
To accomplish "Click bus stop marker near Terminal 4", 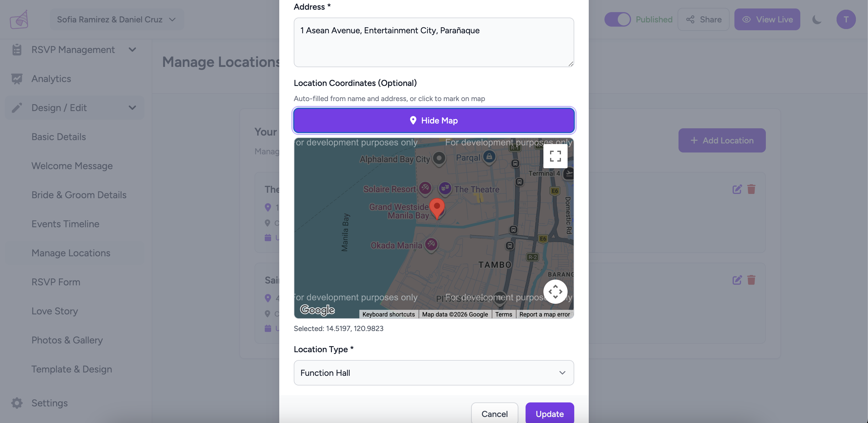I will [x=519, y=182].
